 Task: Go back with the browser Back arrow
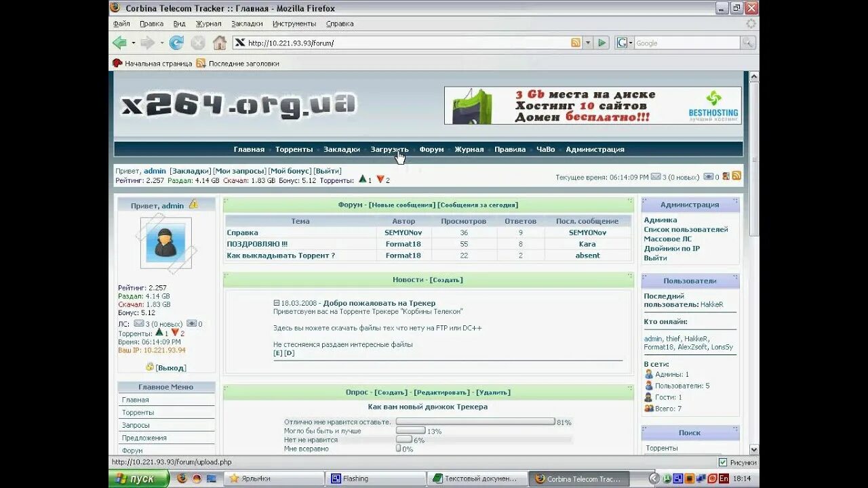click(119, 43)
